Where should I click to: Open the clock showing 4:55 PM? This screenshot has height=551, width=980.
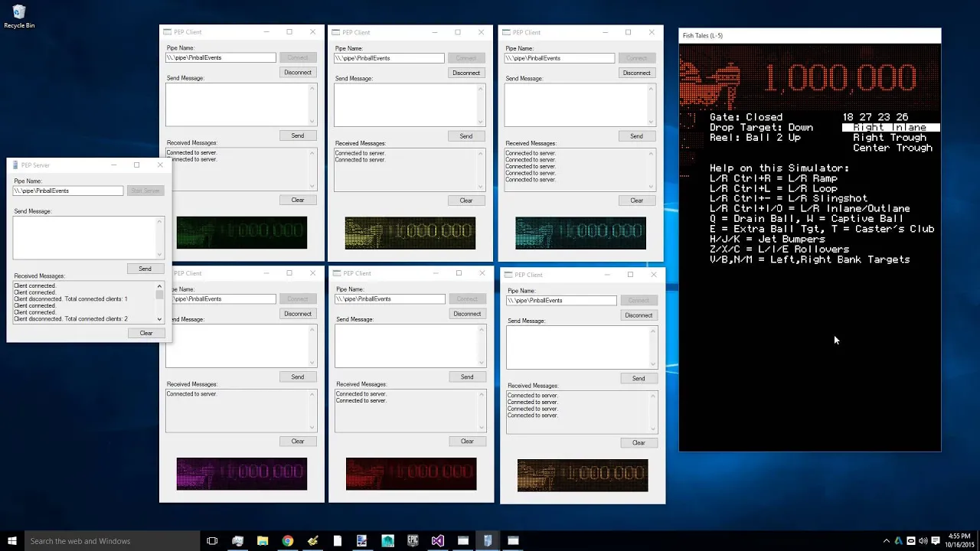coord(959,541)
